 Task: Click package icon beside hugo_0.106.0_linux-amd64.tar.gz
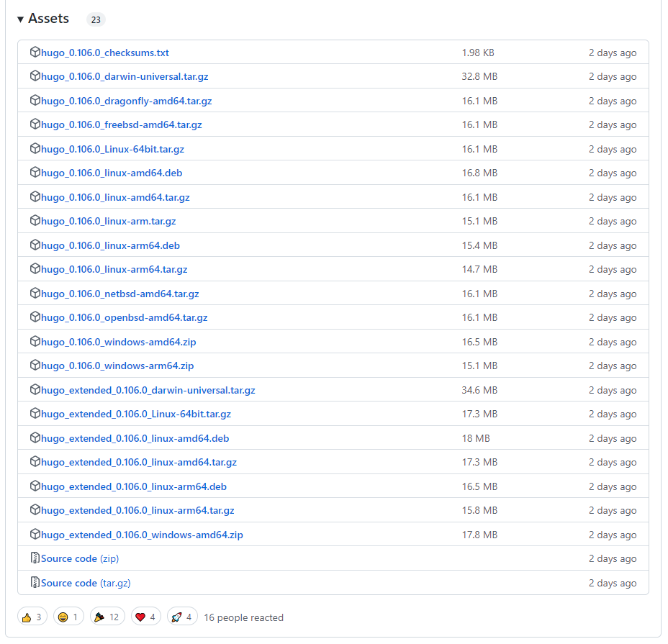tap(35, 196)
